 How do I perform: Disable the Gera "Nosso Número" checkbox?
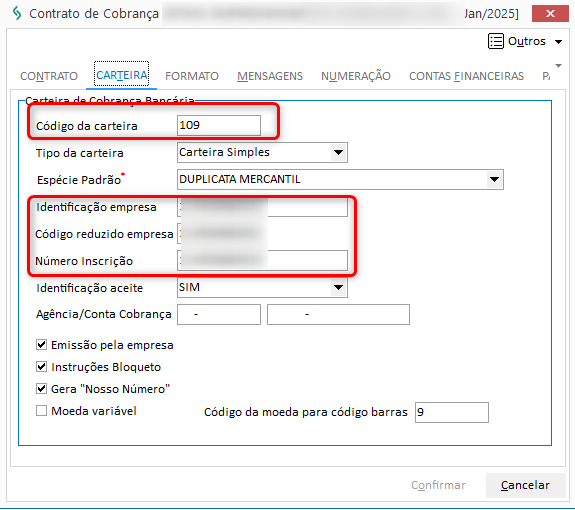pos(41,389)
